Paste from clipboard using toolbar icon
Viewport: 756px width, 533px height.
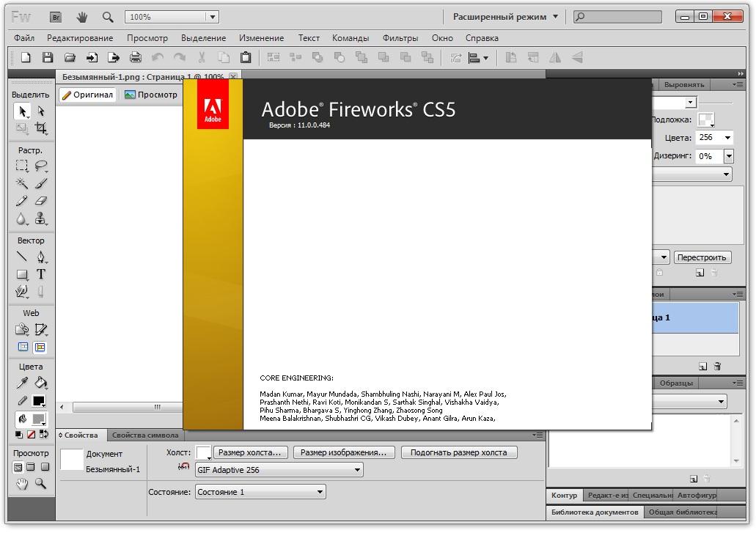point(246,58)
